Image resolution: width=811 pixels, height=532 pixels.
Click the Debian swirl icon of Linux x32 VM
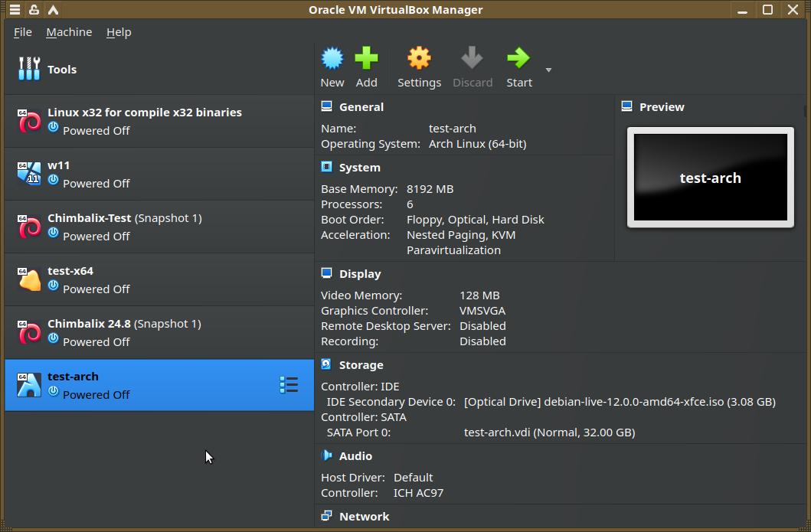pyautogui.click(x=29, y=122)
